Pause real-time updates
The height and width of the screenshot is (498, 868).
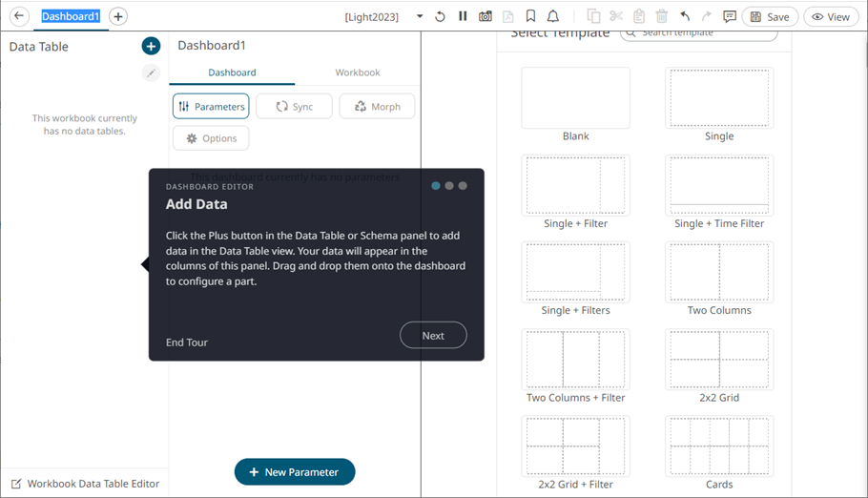[463, 16]
